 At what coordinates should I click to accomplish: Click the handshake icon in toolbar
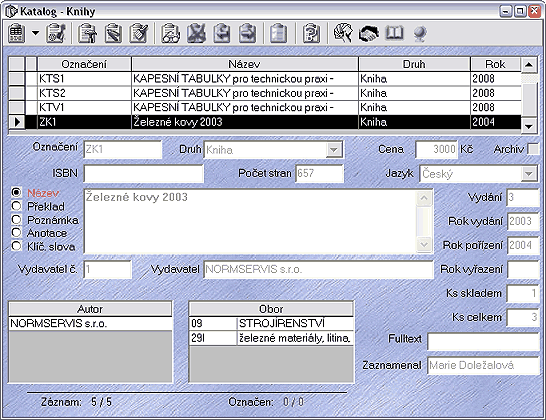(369, 33)
